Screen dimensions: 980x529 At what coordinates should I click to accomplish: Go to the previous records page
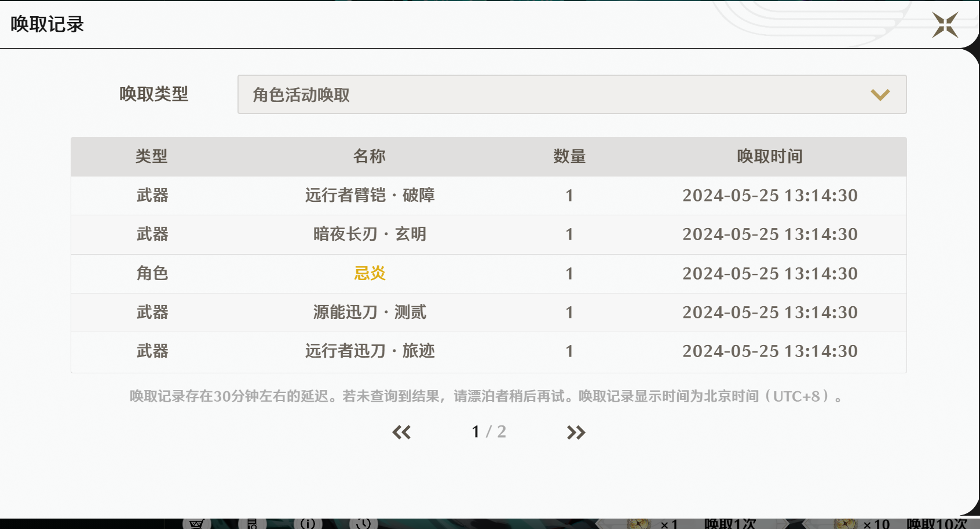[x=401, y=432]
